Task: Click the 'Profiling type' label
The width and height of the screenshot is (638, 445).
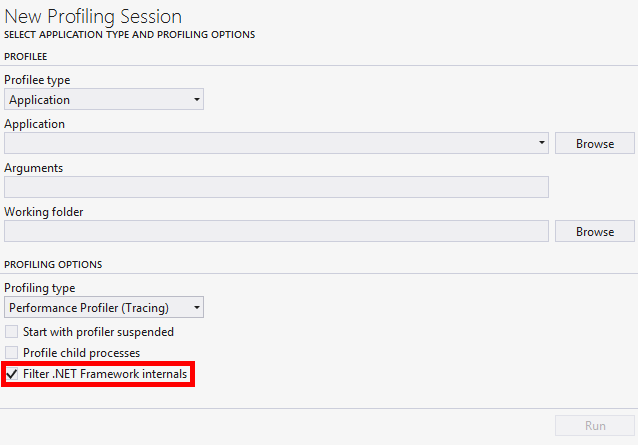Action: 39,288
